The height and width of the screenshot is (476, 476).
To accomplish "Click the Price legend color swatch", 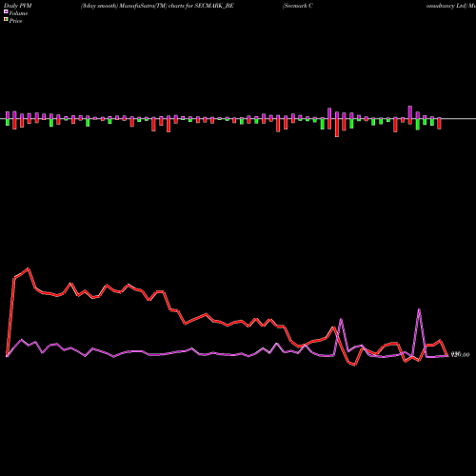I will tap(6, 20).
